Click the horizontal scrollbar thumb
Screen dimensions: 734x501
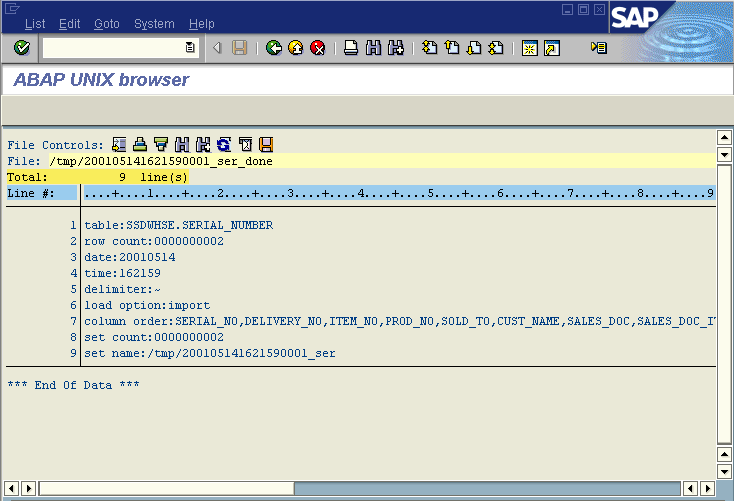(x=167, y=488)
